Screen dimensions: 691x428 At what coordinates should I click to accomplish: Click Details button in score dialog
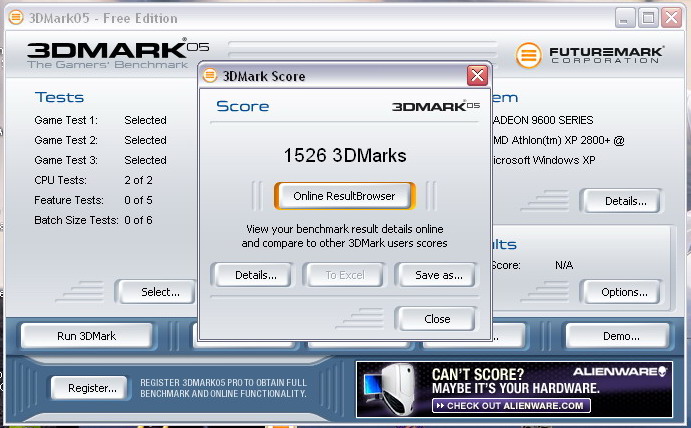[252, 275]
